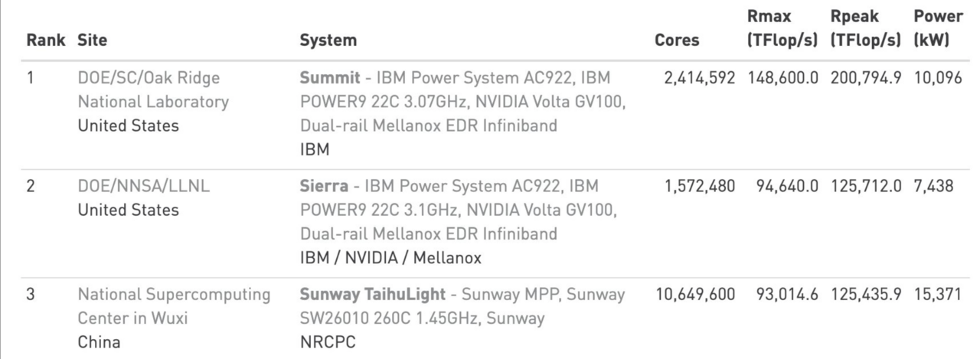The height and width of the screenshot is (359, 980).
Task: Click the IBM / NVIDIA / Mellanox vendor text
Action: pos(390,258)
